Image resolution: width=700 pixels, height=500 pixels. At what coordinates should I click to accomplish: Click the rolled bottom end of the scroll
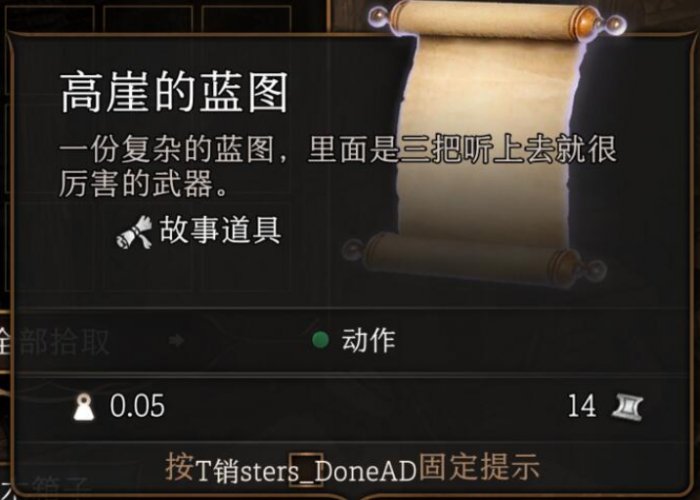pos(473,261)
